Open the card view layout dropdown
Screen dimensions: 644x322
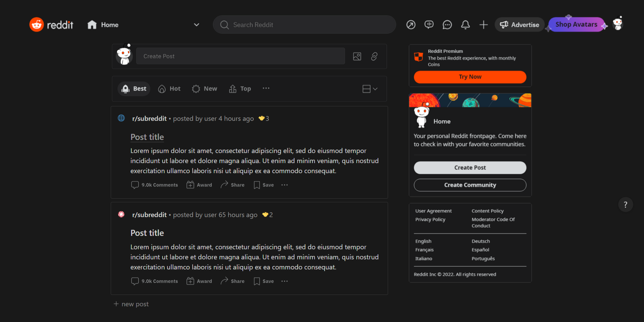[370, 89]
